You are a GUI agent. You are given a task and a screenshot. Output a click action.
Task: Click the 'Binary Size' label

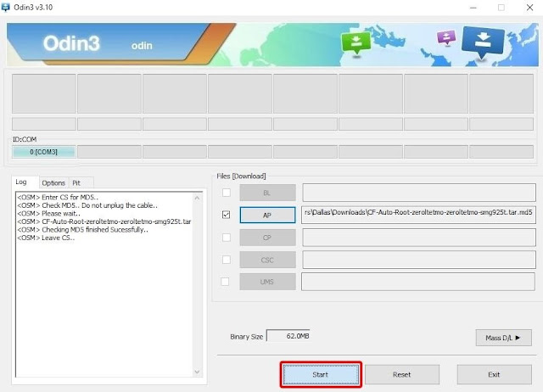pos(247,337)
